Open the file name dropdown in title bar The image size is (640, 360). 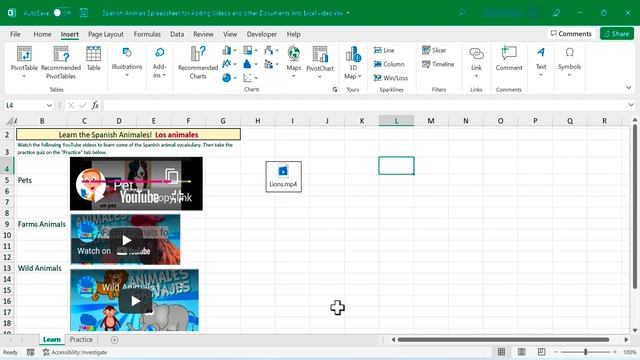[x=348, y=13]
